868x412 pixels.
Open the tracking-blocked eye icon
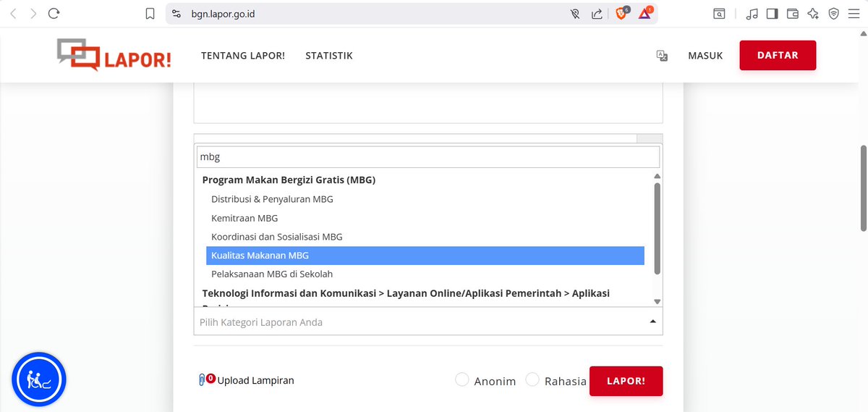(575, 13)
